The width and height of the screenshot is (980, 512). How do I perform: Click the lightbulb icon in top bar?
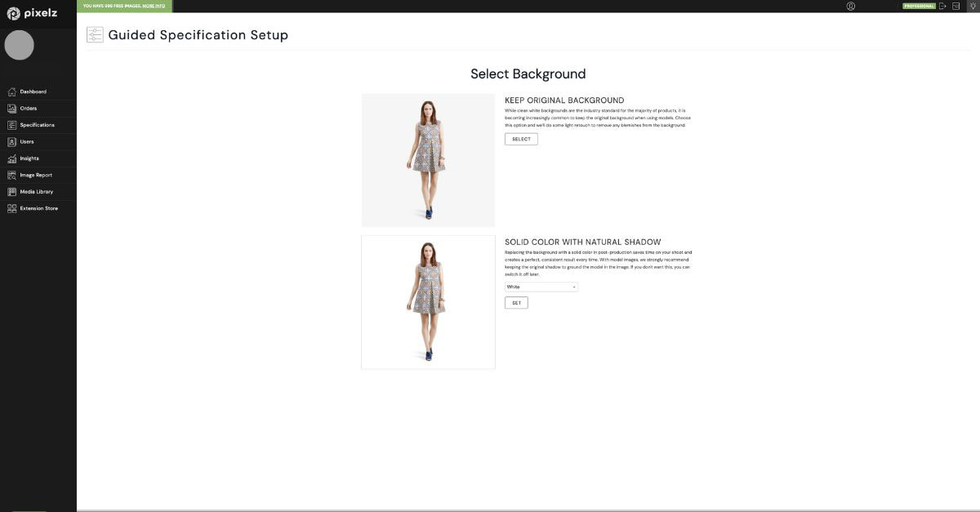click(972, 6)
